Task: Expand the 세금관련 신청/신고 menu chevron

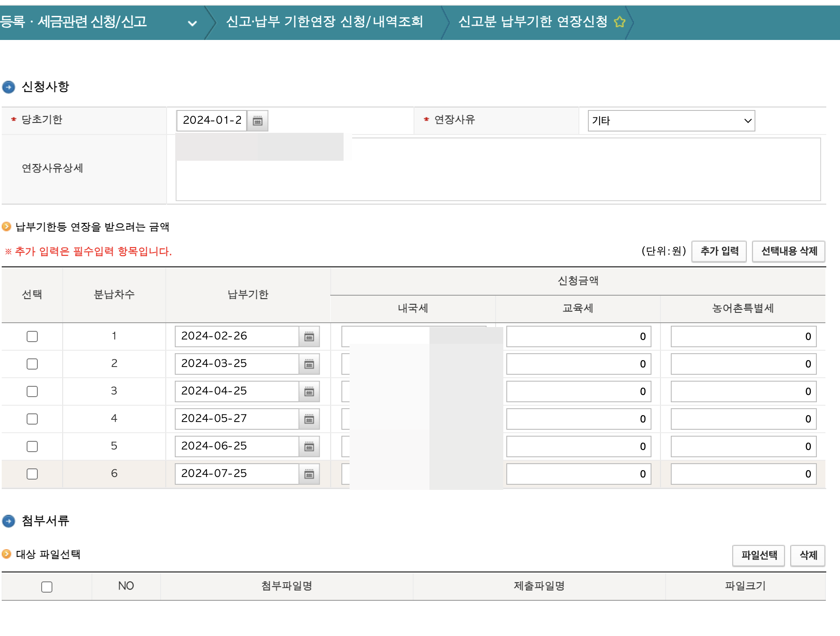Action: 192,23
